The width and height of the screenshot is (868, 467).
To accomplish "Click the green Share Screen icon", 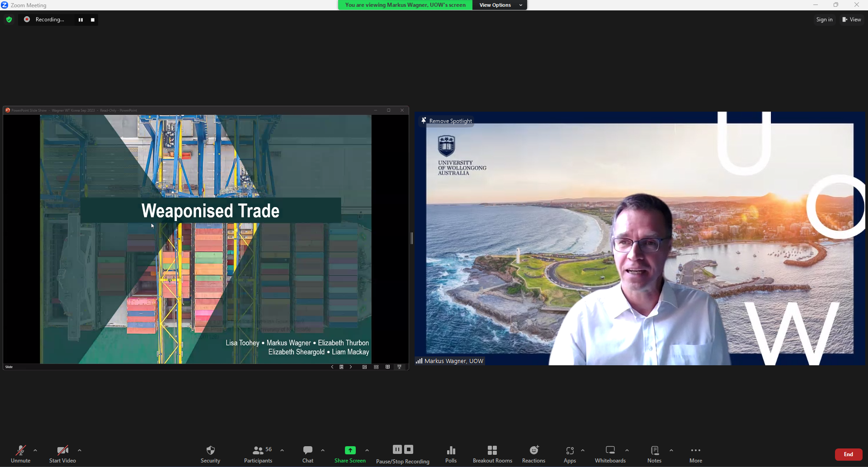I will pos(350,450).
